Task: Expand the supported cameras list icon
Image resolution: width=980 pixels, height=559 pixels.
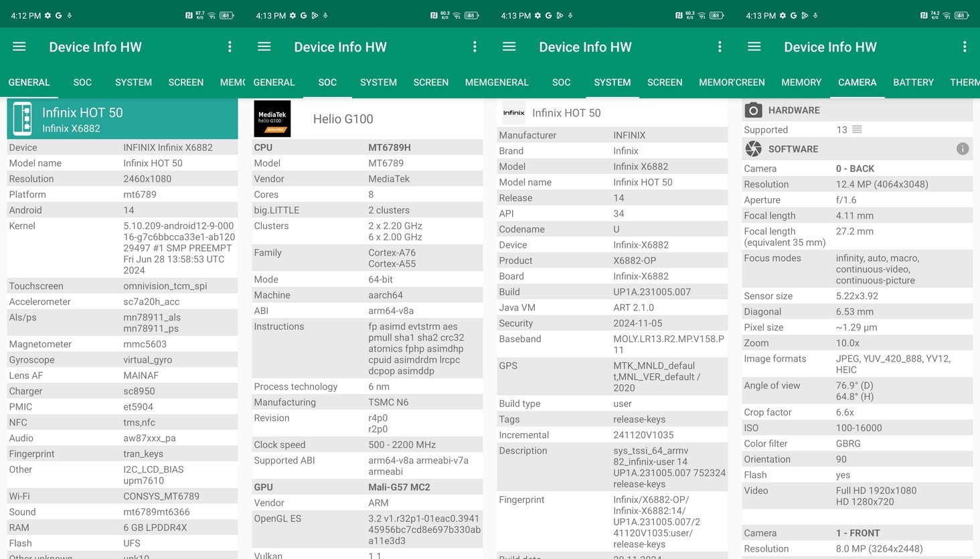Action: 857,129
